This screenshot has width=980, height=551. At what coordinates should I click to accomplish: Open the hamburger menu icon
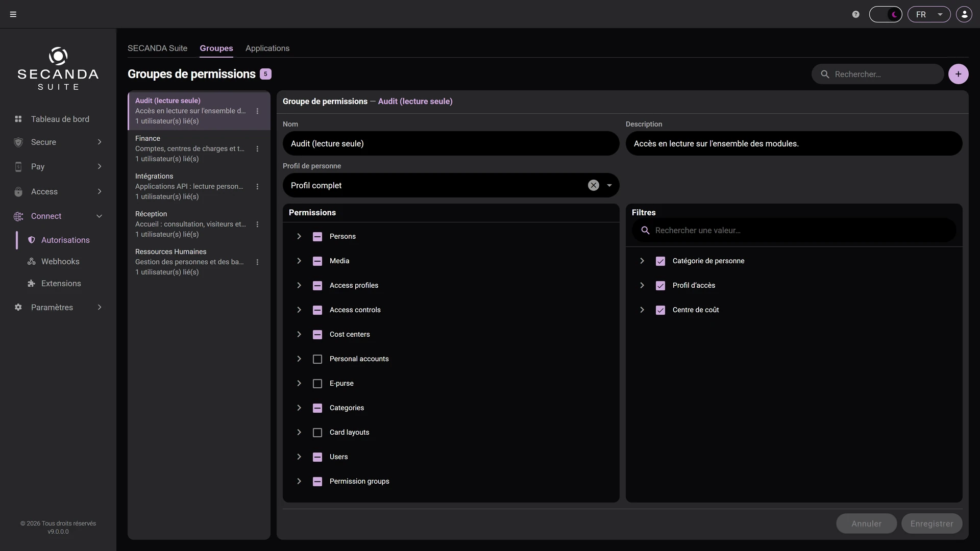[13, 14]
